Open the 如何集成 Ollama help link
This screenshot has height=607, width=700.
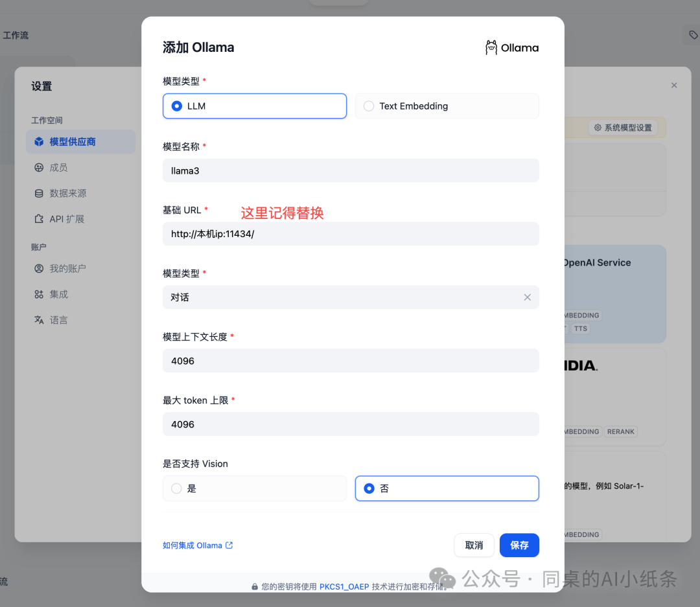pyautogui.click(x=198, y=545)
